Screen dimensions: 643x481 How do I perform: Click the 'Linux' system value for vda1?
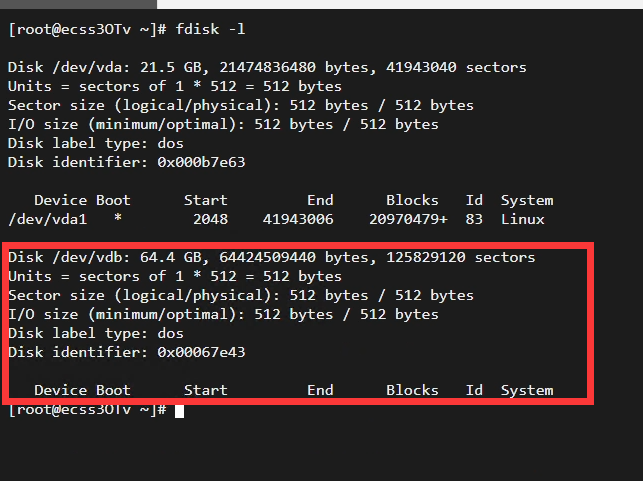[522, 219]
